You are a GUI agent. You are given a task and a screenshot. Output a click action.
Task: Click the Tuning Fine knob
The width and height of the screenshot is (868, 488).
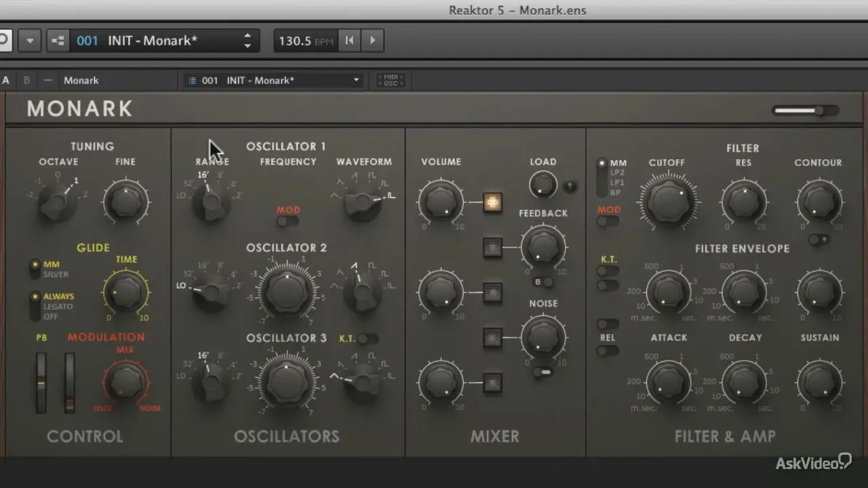tap(126, 201)
